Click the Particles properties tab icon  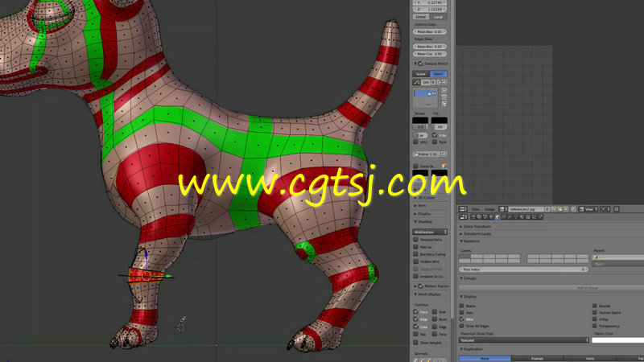click(x=534, y=216)
